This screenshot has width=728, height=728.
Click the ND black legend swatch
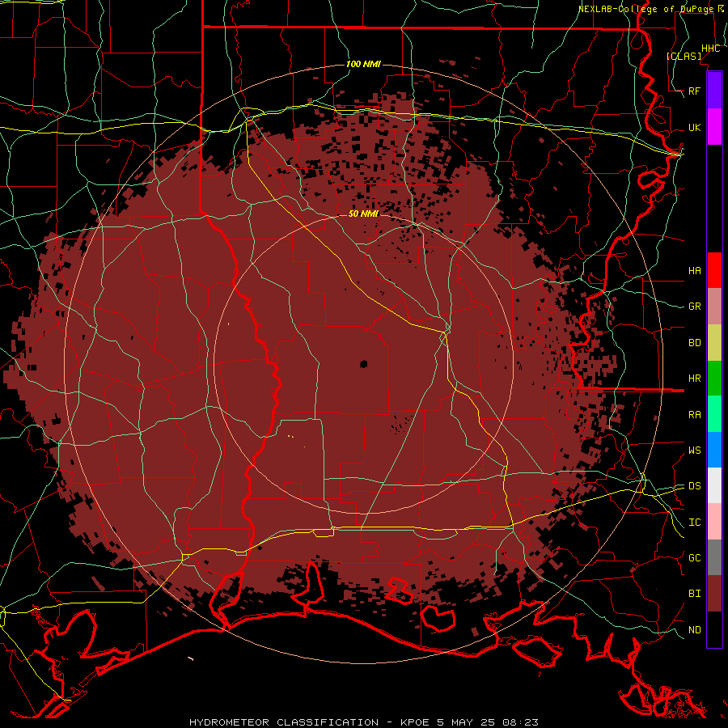click(714, 629)
